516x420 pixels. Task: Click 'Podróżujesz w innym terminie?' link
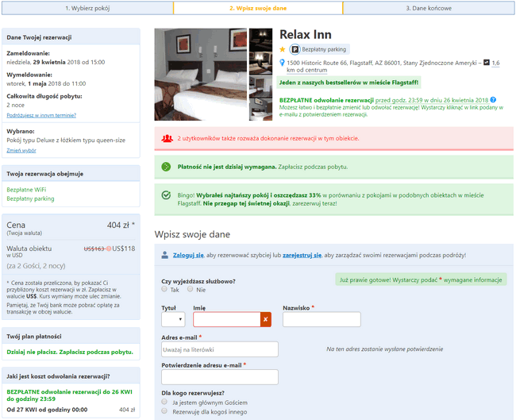click(x=41, y=115)
